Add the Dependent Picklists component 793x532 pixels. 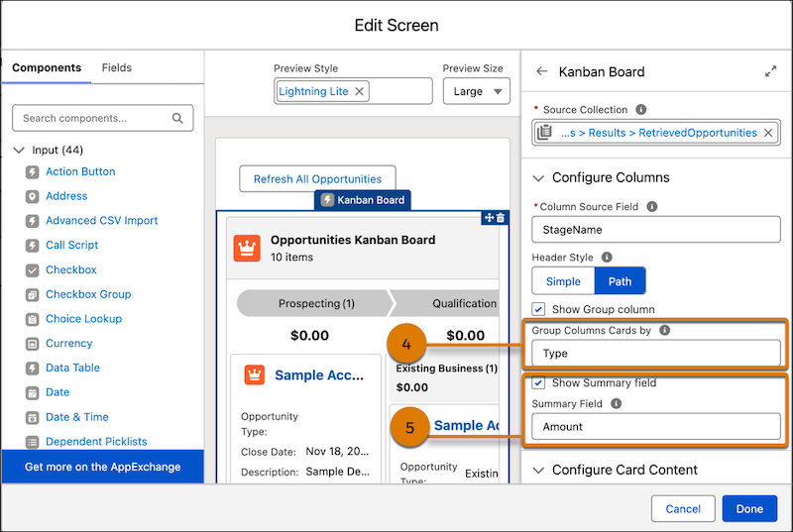tap(96, 442)
